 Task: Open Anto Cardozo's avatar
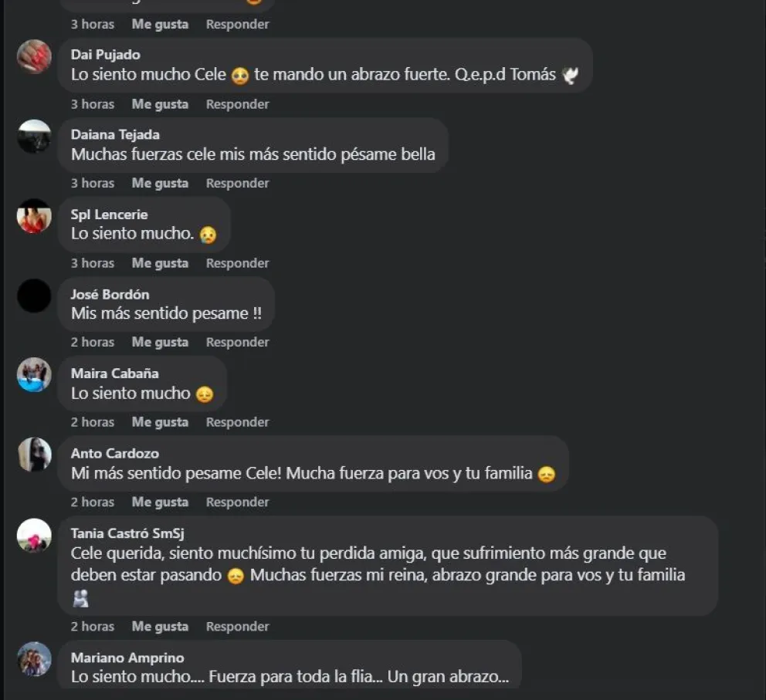pos(34,455)
